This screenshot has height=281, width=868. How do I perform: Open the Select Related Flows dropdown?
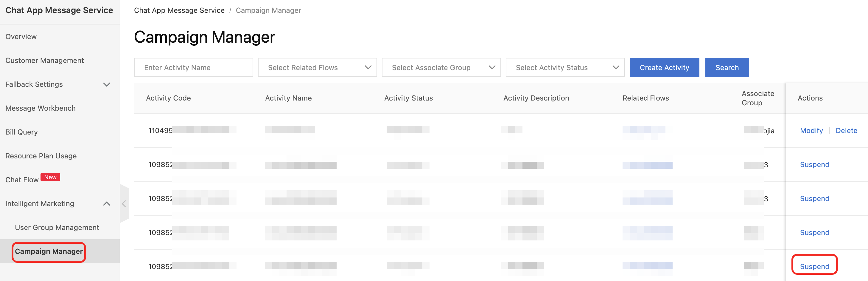coord(317,67)
